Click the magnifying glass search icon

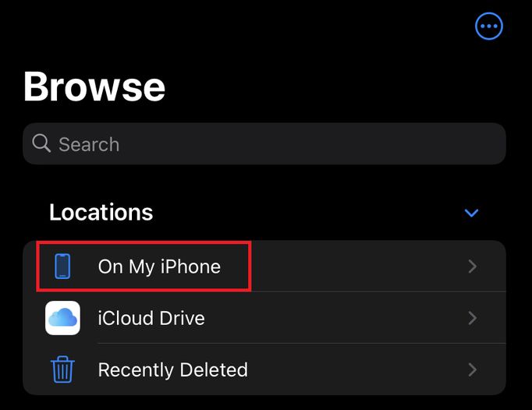click(x=41, y=143)
